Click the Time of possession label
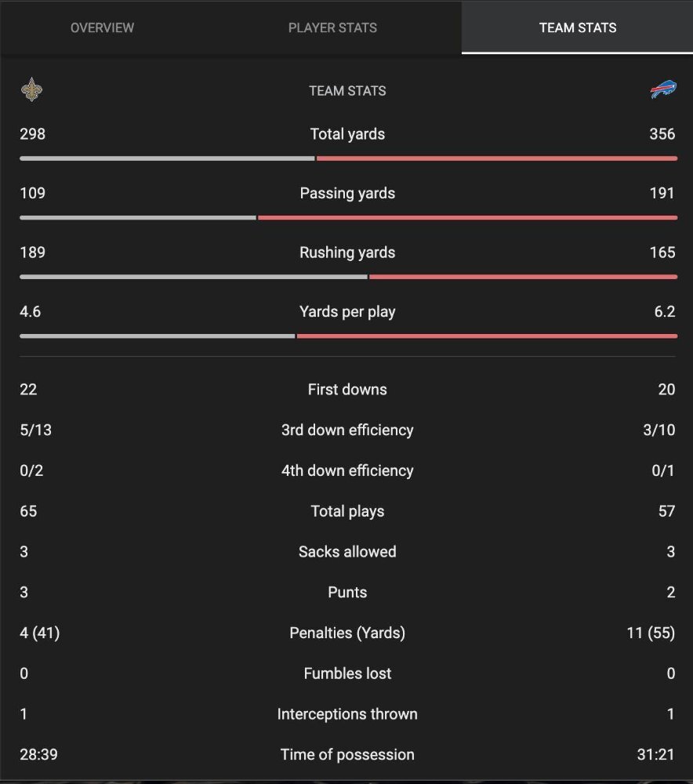 pos(347,755)
